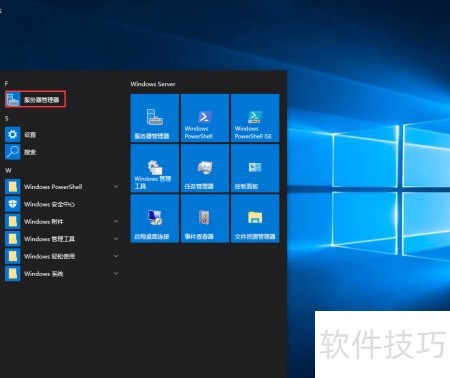Open 搜索 magnifier icon in app list
450x378 pixels.
pyautogui.click(x=13, y=152)
